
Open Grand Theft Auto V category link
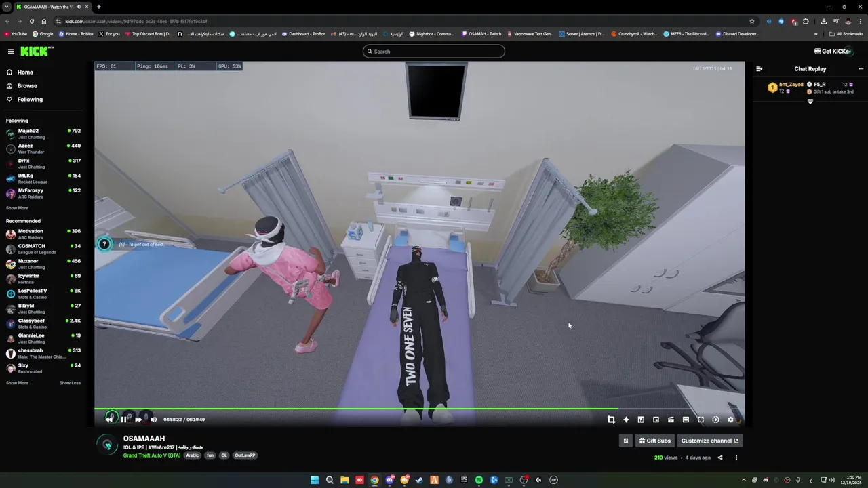pyautogui.click(x=152, y=455)
